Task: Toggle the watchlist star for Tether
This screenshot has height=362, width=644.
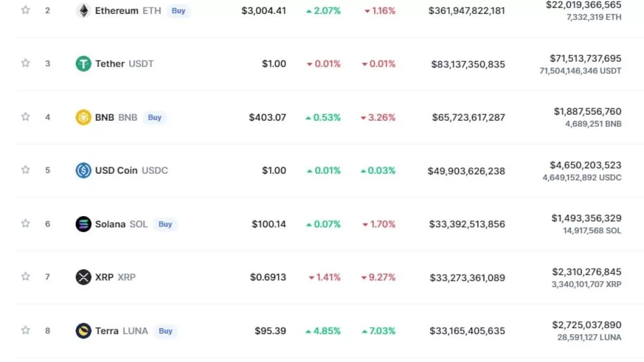Action: pyautogui.click(x=25, y=63)
